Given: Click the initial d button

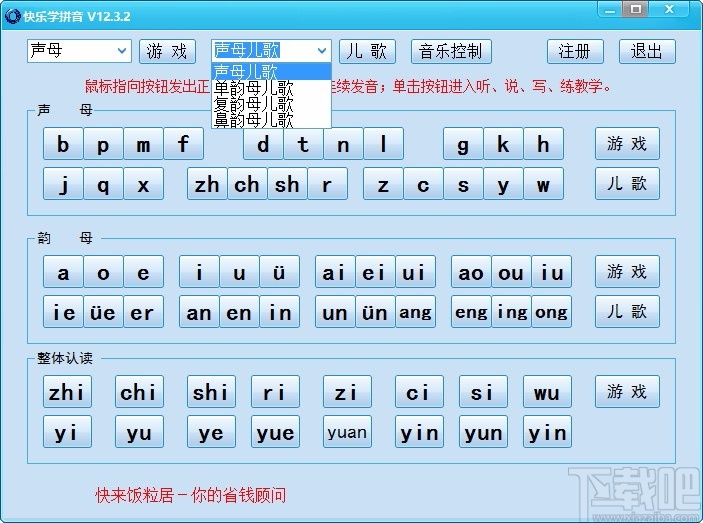Looking at the screenshot, I should click(263, 143).
